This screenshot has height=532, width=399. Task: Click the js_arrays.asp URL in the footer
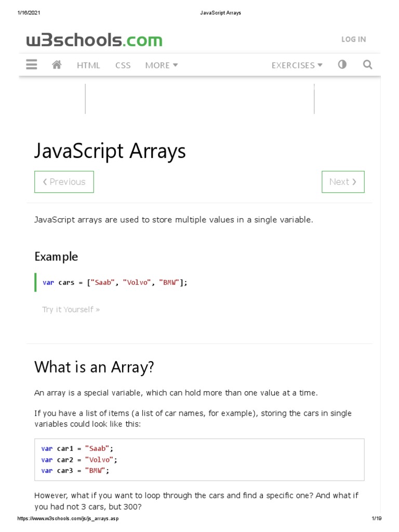click(x=68, y=518)
